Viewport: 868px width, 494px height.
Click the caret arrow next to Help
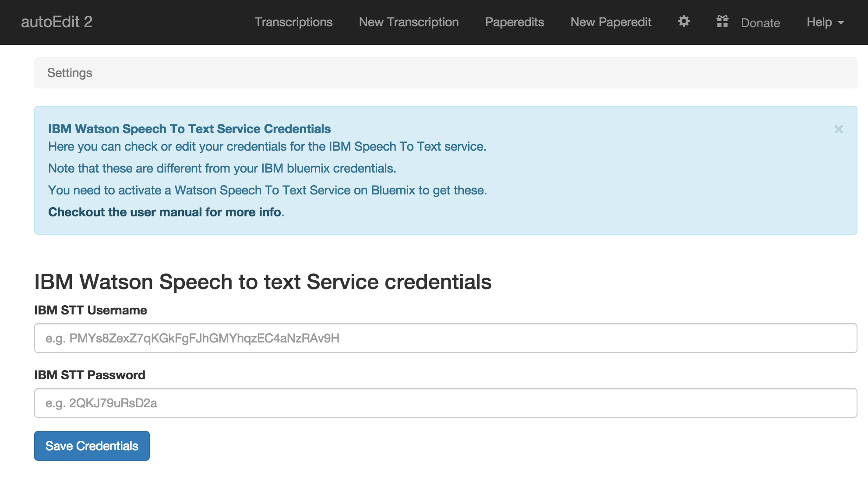[x=841, y=23]
